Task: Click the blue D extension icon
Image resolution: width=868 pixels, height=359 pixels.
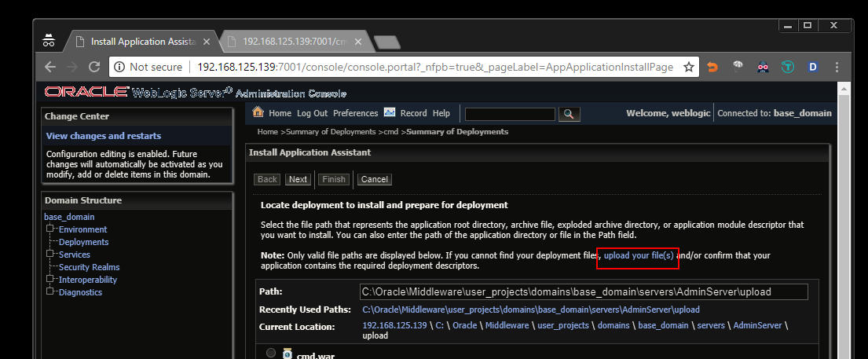Action: 813,67
